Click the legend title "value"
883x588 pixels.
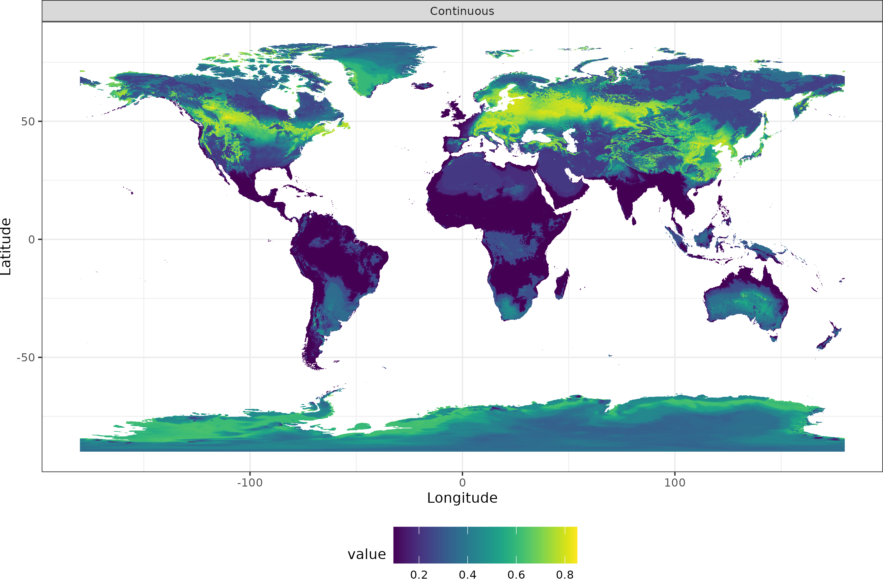[366, 554]
